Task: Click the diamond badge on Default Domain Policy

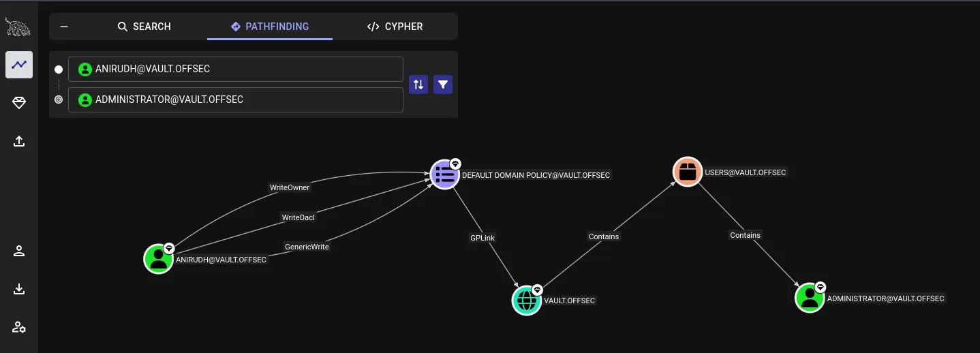Action: click(x=455, y=164)
